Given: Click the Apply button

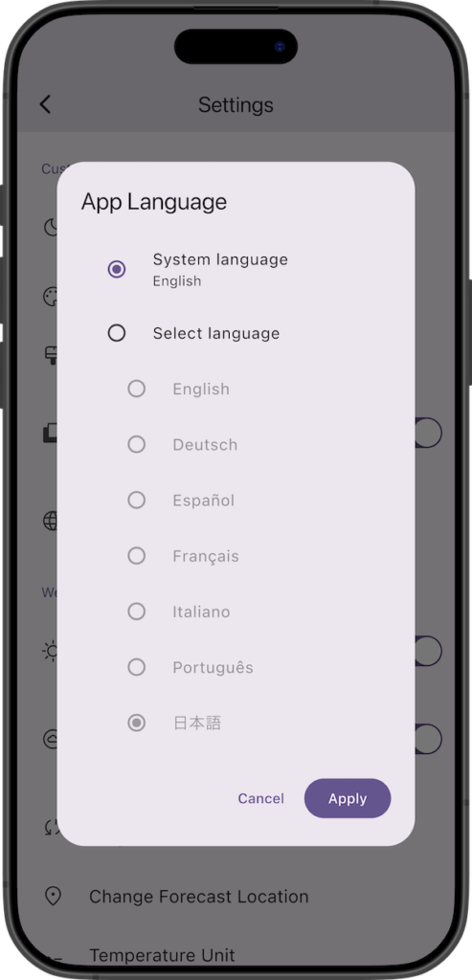Looking at the screenshot, I should (348, 798).
